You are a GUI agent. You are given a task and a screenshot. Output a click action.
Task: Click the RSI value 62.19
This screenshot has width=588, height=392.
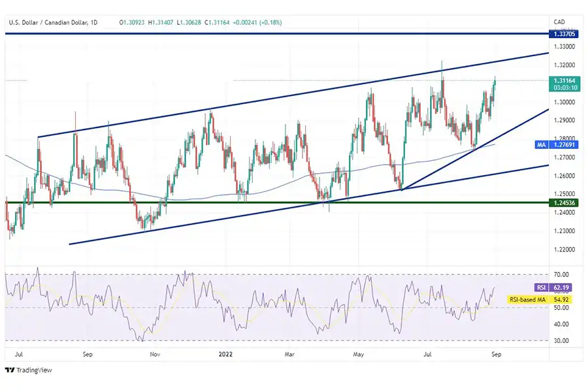(x=561, y=287)
